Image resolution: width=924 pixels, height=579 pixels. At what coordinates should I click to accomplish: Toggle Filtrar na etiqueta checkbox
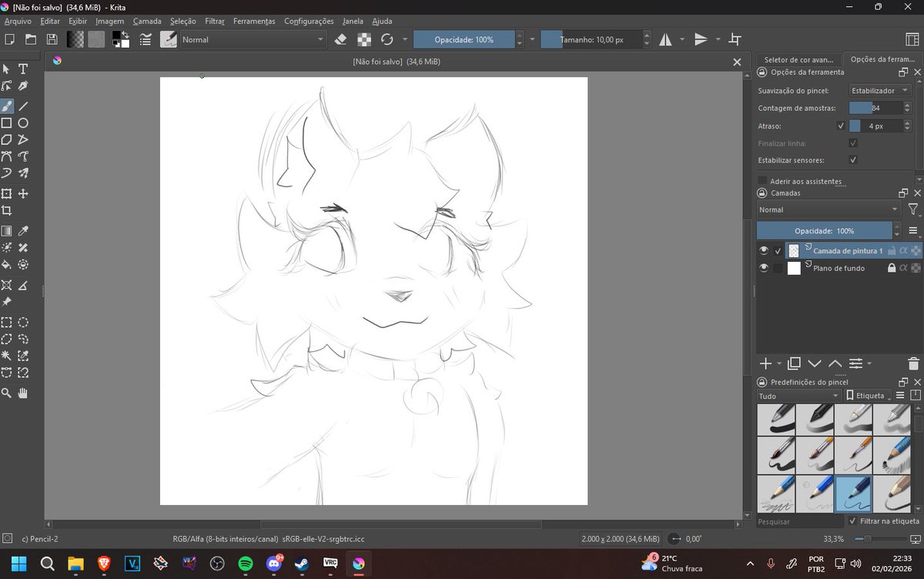pos(853,521)
